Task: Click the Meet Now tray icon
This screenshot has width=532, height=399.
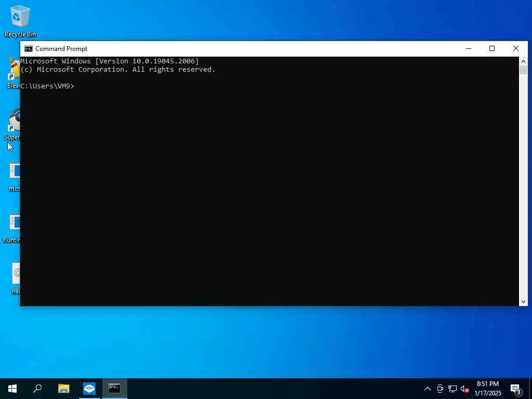Action: click(x=440, y=389)
